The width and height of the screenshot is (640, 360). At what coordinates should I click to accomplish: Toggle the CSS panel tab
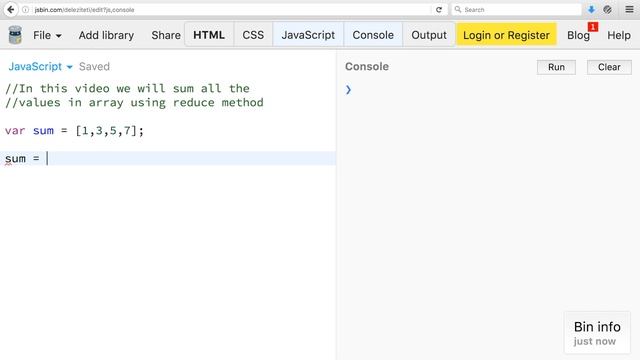coord(253,35)
